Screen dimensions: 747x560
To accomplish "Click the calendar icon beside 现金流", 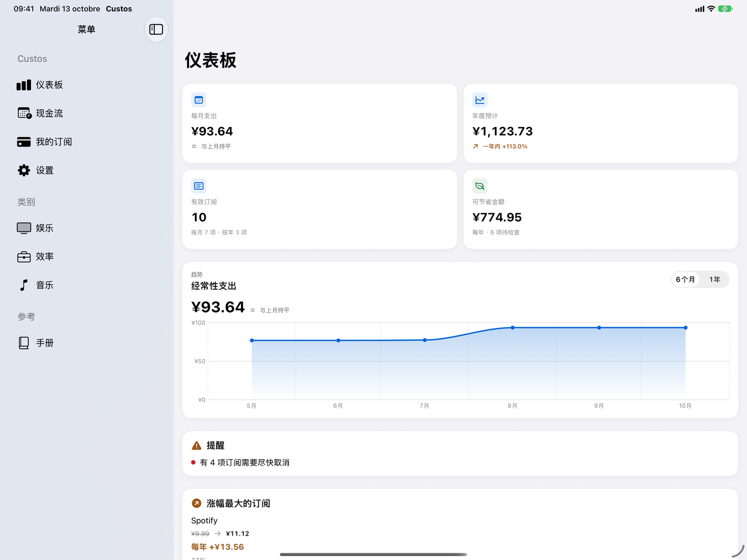I will (x=24, y=113).
